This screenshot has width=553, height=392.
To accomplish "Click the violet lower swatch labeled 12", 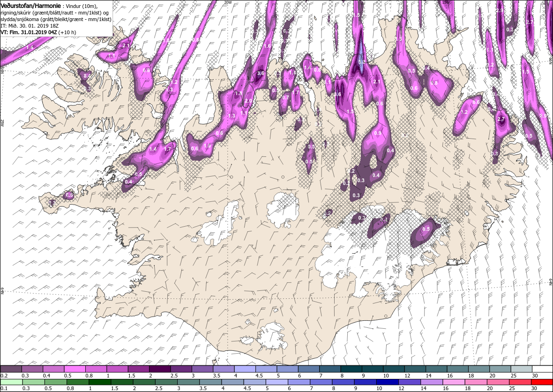I will (x=409, y=382).
